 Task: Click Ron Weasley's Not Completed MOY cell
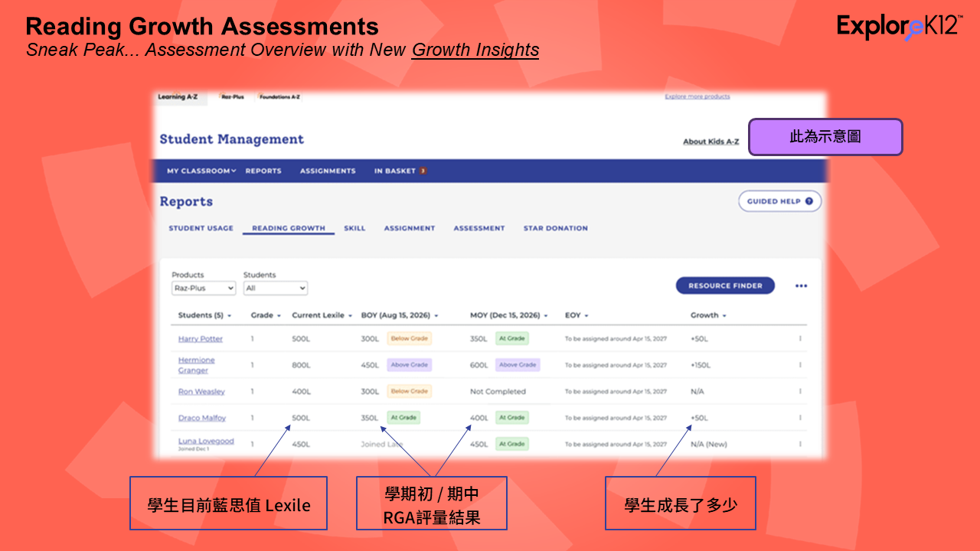[x=498, y=391]
